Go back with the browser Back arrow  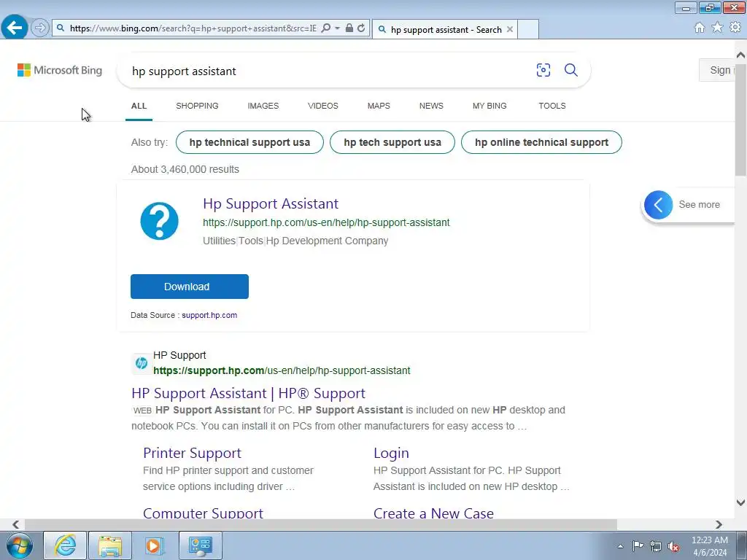tap(15, 28)
